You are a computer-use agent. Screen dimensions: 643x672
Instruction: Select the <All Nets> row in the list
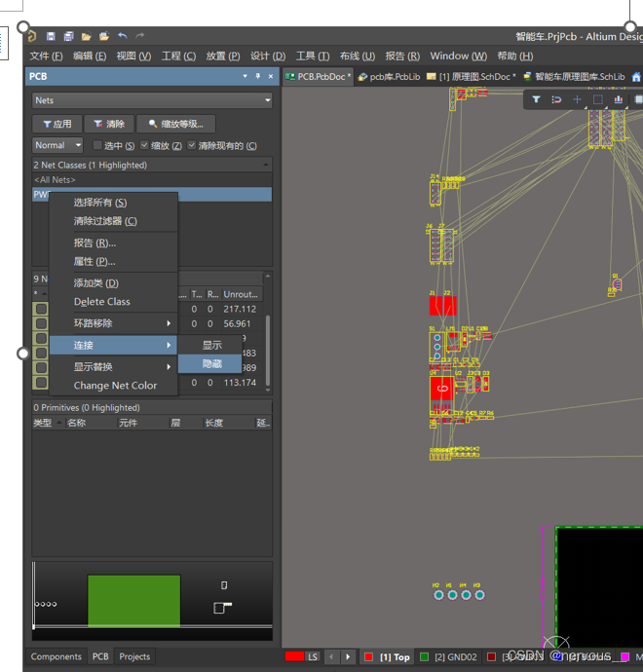point(55,180)
